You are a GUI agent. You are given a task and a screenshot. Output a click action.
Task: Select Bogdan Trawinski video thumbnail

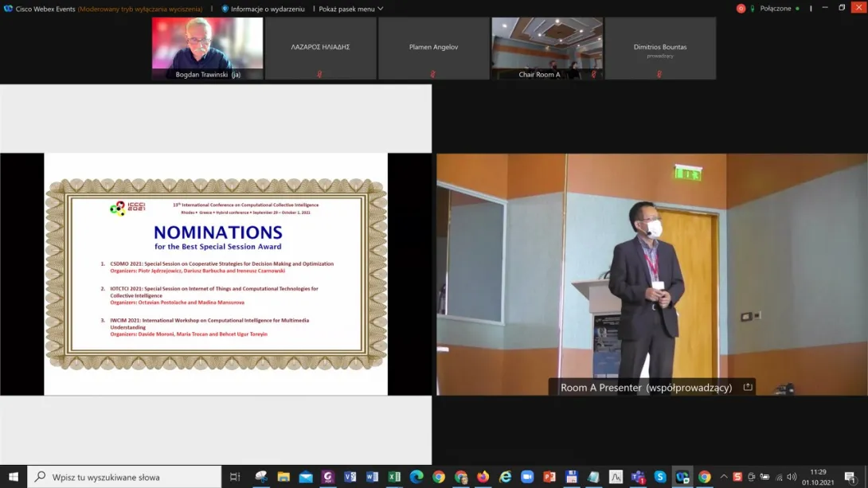[208, 48]
